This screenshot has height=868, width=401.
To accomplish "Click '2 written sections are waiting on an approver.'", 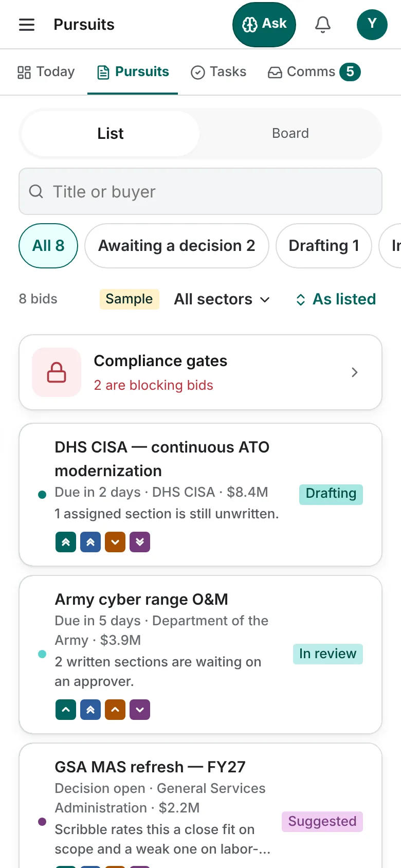I will [x=158, y=672].
